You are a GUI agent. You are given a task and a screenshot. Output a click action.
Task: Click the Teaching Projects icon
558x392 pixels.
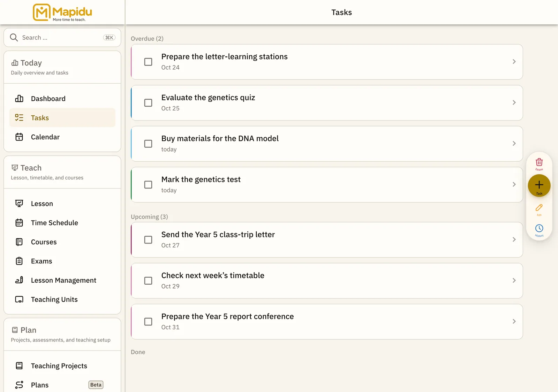[x=19, y=366]
